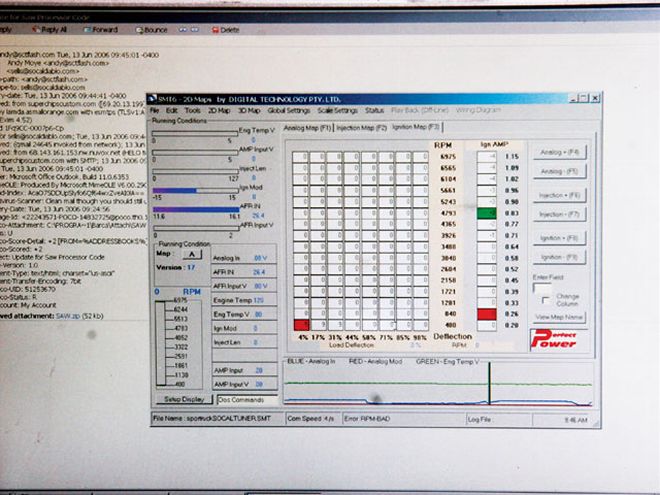
Task: Maximize the SMT6 window
Action: (584, 98)
